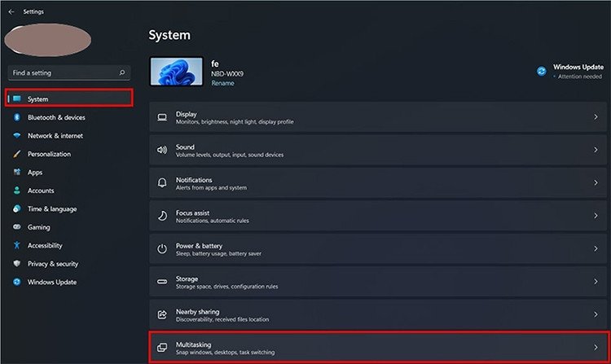
Task: Open Time & language label
Action: (52, 209)
